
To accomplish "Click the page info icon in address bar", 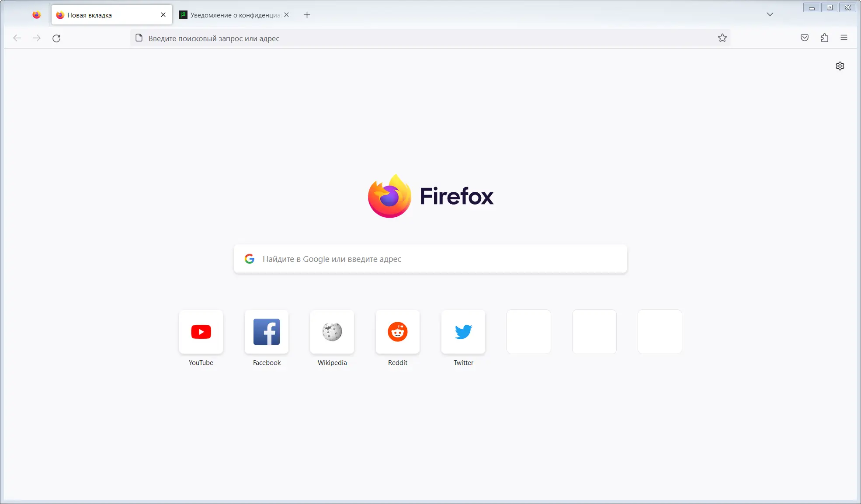I will pyautogui.click(x=139, y=38).
